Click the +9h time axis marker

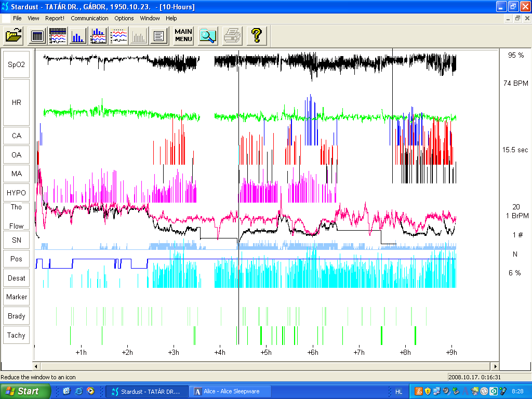point(451,353)
